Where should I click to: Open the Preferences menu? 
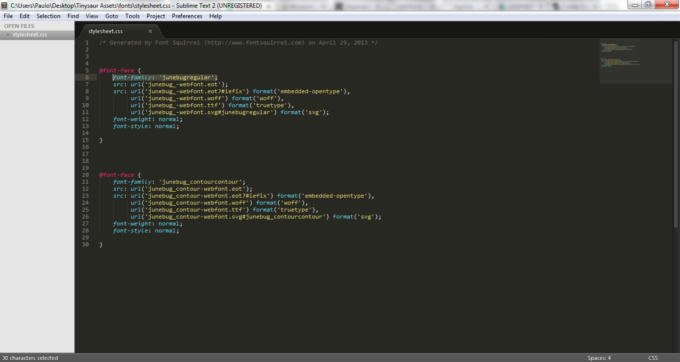point(187,16)
